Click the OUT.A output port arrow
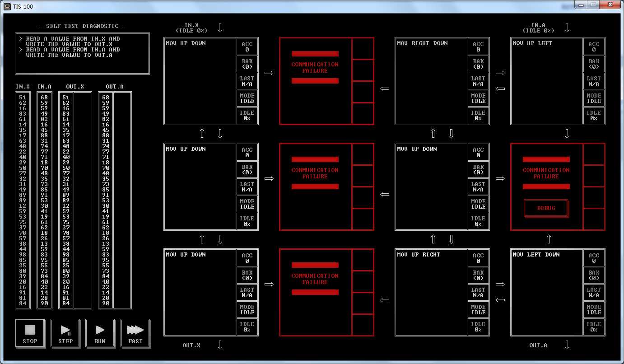624x364 pixels. tap(567, 345)
